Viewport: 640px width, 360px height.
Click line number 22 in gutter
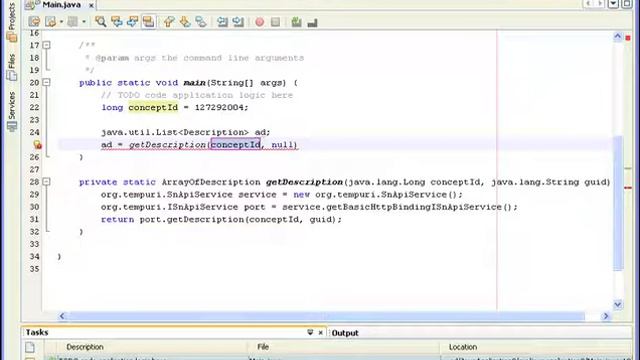coord(34,107)
